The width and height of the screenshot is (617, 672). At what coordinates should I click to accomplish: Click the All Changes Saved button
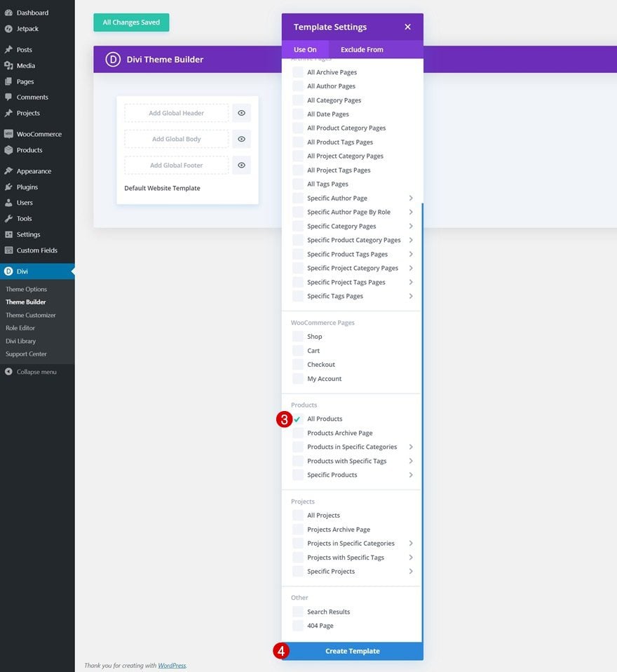[131, 22]
